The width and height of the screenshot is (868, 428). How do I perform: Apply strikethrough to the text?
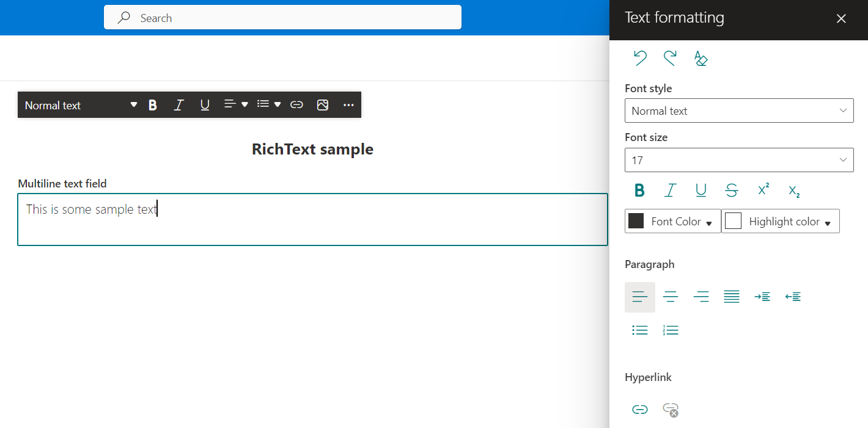(732, 190)
